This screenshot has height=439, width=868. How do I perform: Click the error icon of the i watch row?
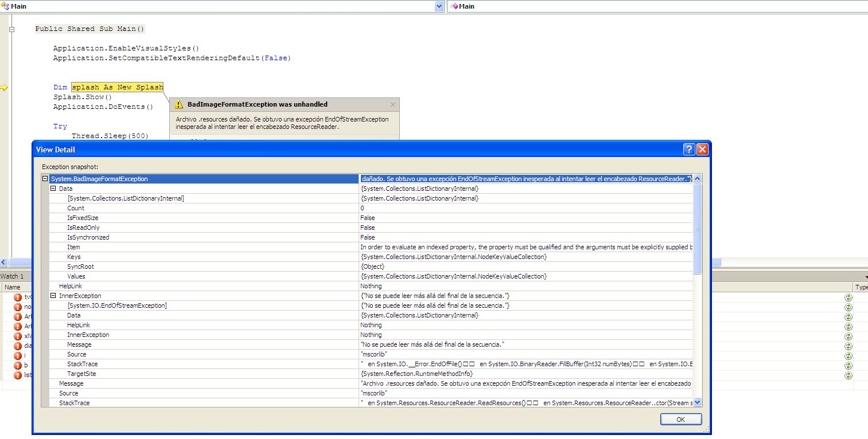[x=18, y=356]
